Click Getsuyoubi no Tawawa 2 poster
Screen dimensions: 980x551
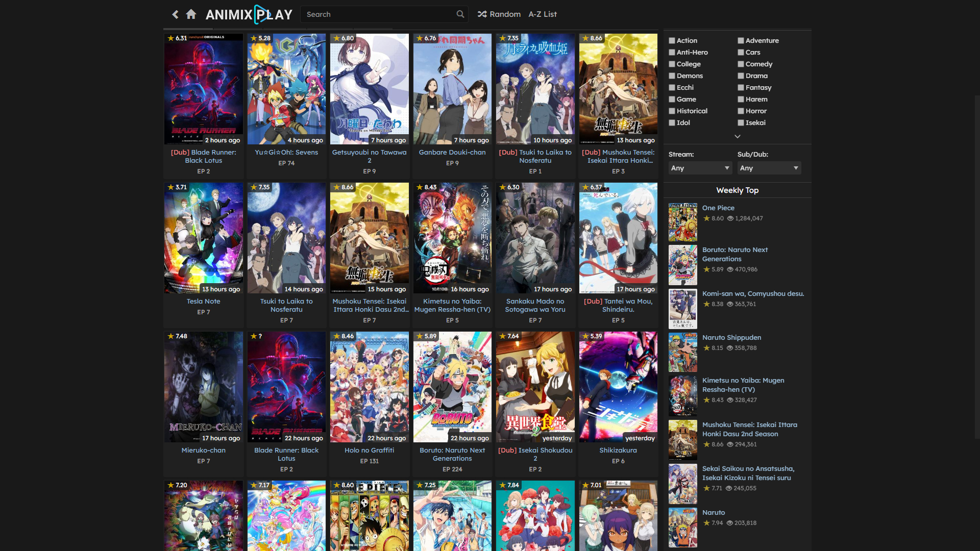coord(370,89)
